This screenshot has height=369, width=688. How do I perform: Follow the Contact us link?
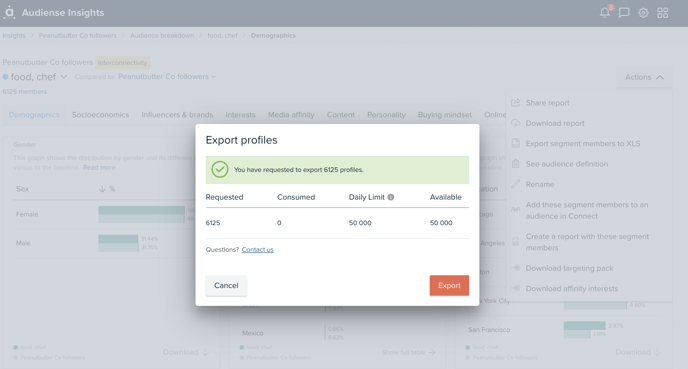(x=258, y=249)
